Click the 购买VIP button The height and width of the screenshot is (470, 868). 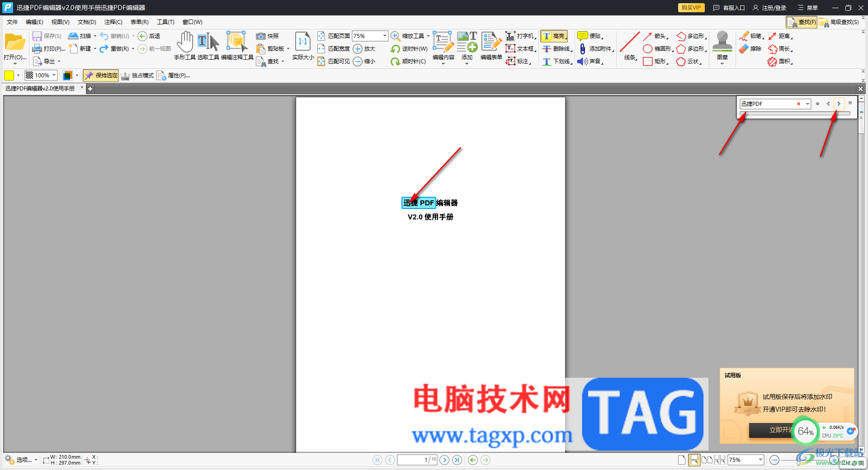tap(691, 8)
